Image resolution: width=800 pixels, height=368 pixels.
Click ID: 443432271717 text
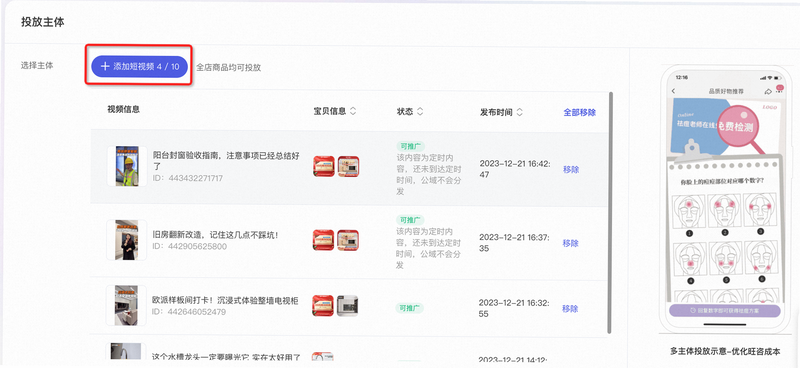[188, 178]
